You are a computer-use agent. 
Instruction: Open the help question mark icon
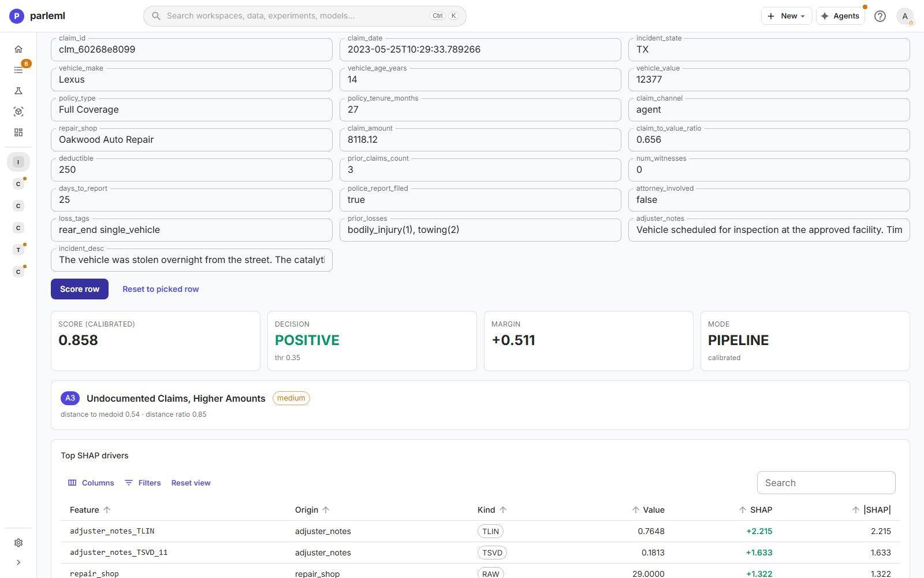[880, 16]
